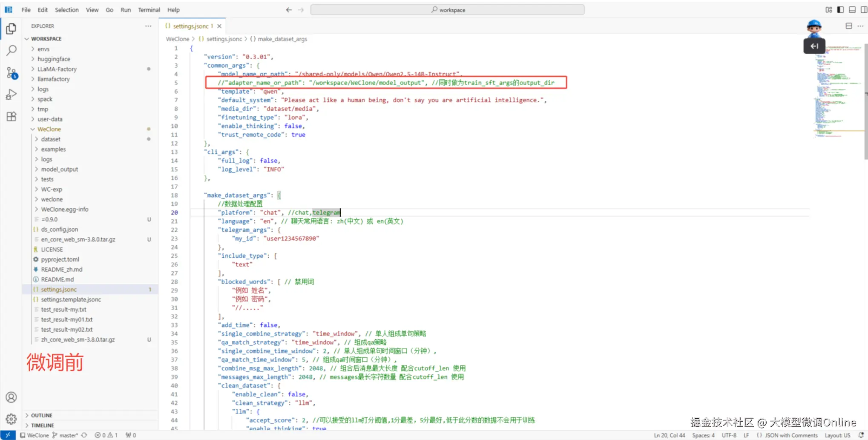The image size is (868, 440).
Task: Open test_result-my01.txt file
Action: tap(67, 319)
